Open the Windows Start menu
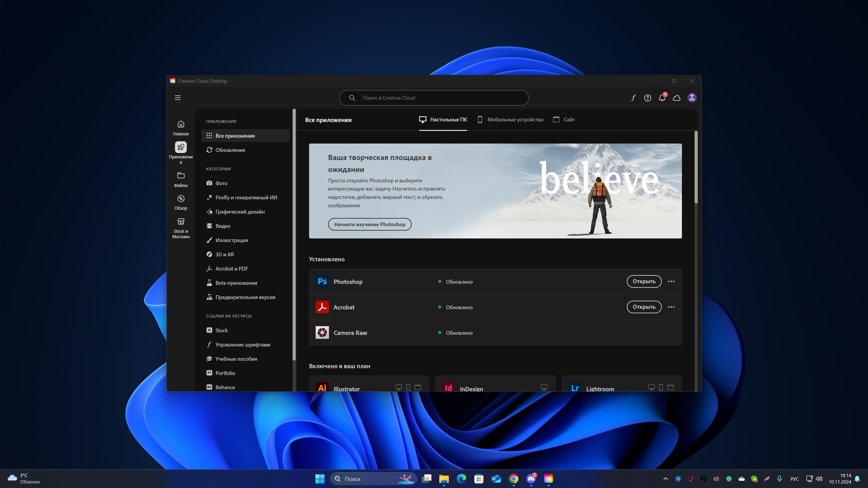This screenshot has width=868, height=488. 320,479
